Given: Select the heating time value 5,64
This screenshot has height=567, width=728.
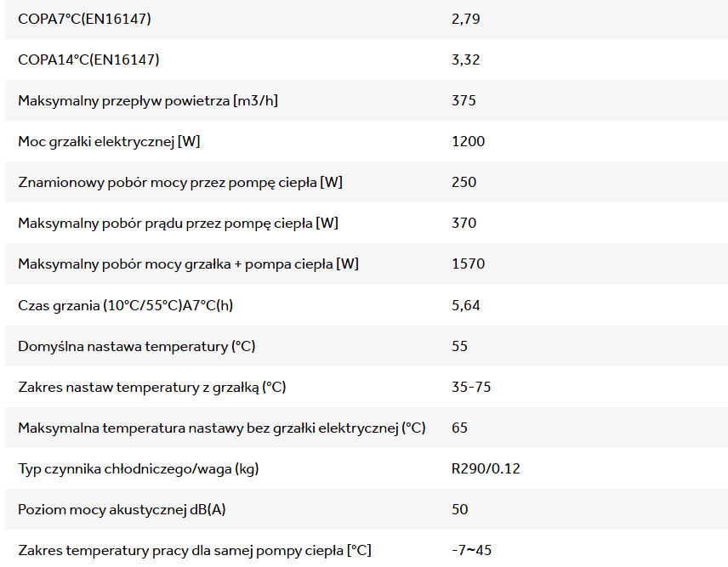Looking at the screenshot, I should 465,305.
